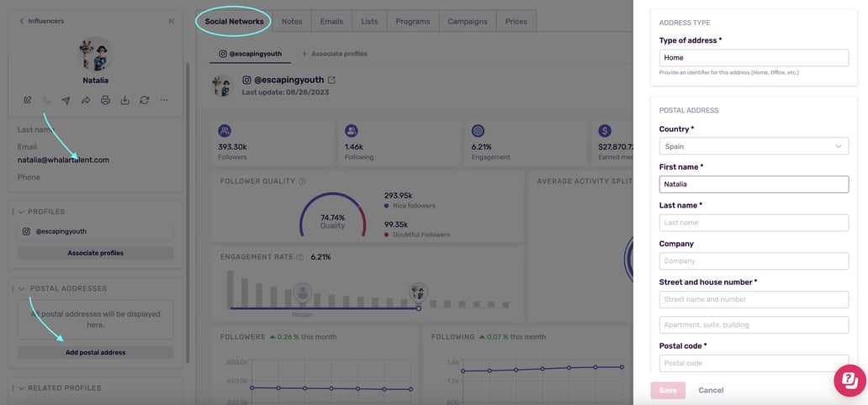Click the edit profile pencil icon
Viewport: 868px width, 405px height.
(28, 100)
